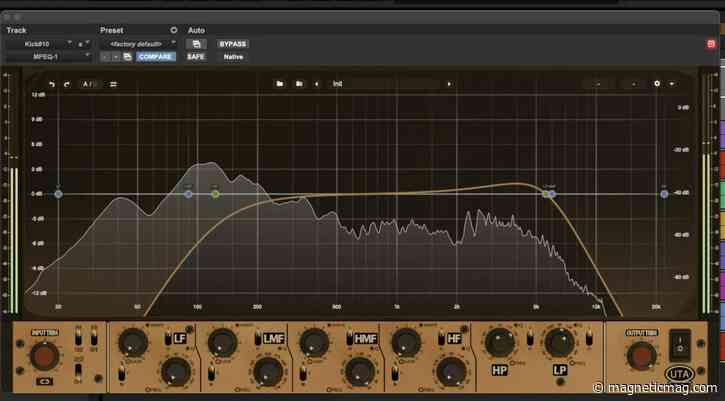Click the red OUTPUT TRIM knob
The width and height of the screenshot is (725, 401).
[x=641, y=356]
